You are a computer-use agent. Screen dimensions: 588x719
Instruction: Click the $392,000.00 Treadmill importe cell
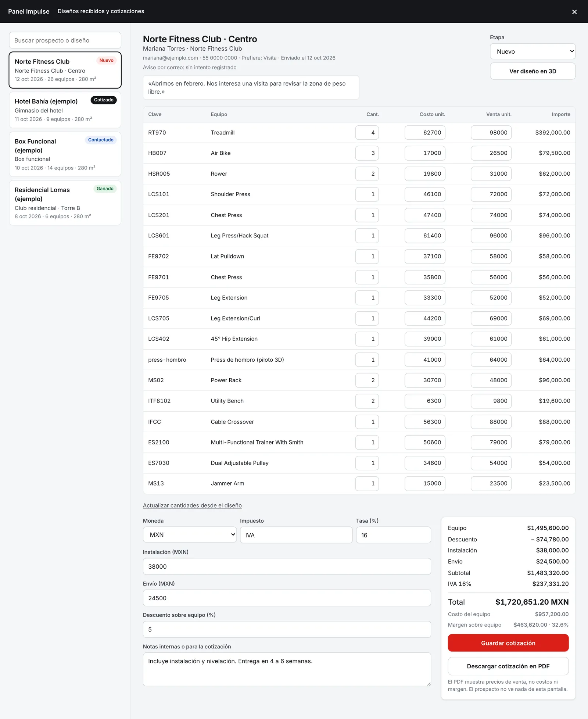(553, 133)
